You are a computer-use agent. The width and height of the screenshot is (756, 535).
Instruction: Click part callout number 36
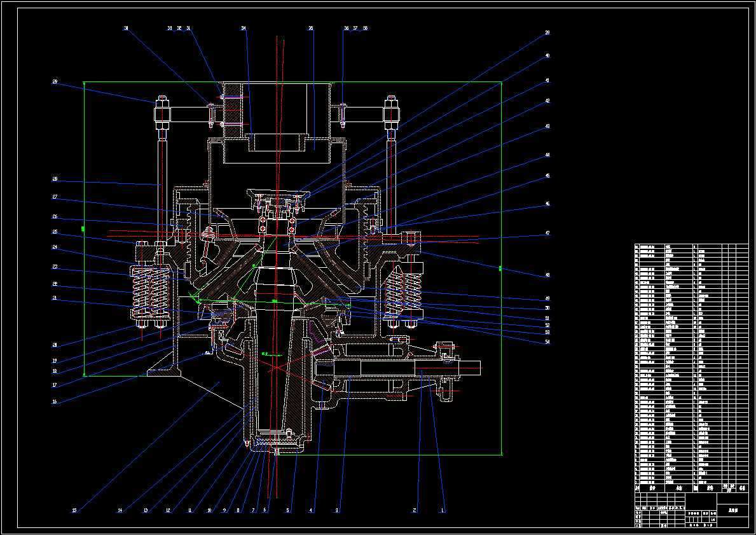346,29
